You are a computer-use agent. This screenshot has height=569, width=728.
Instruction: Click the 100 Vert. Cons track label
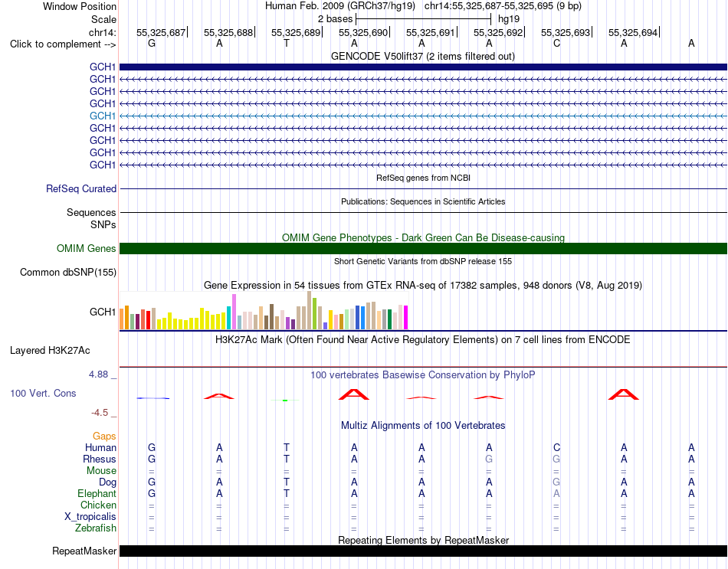(x=43, y=394)
